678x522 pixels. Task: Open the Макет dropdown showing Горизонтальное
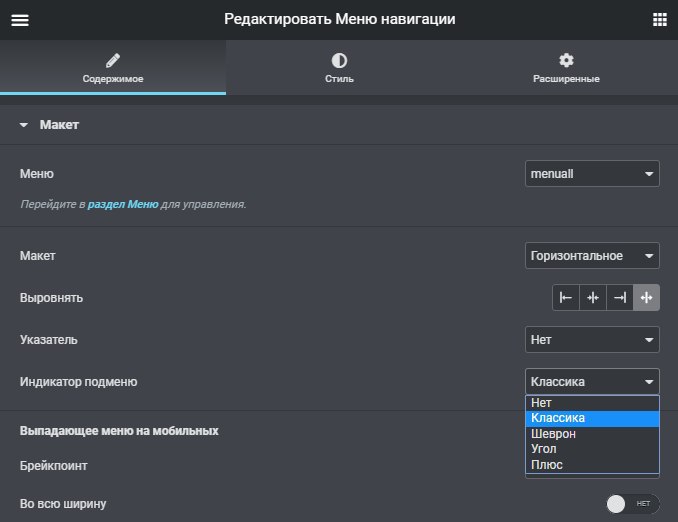click(x=592, y=256)
